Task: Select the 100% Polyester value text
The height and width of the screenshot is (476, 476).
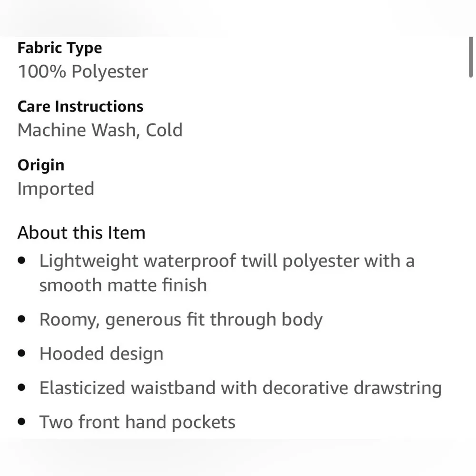Action: [x=83, y=71]
